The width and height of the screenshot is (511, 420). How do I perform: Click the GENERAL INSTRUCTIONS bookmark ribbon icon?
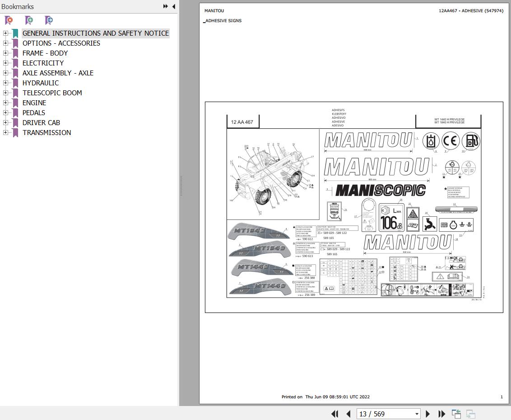pos(15,33)
